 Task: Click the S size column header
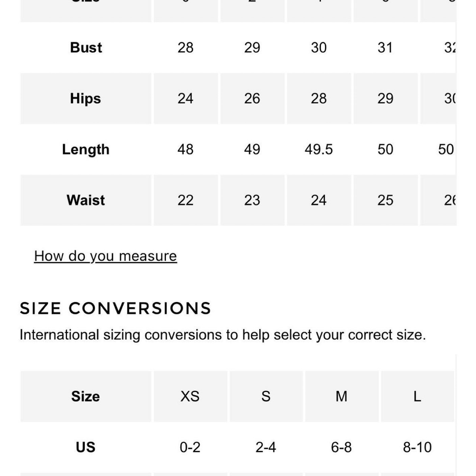coord(266,396)
